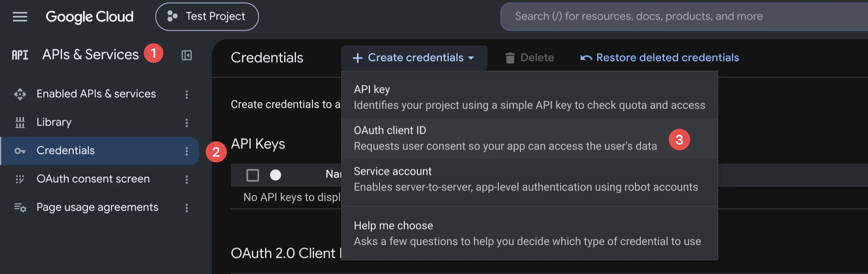Click the Library shelf icon
Screen dimensions: 868x274
coord(20,122)
